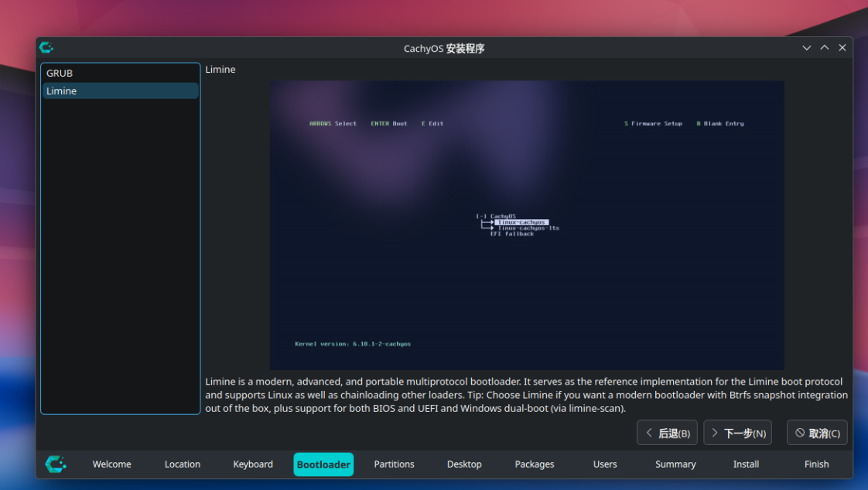868x490 pixels.
Task: Go to the Location step
Action: (x=182, y=464)
